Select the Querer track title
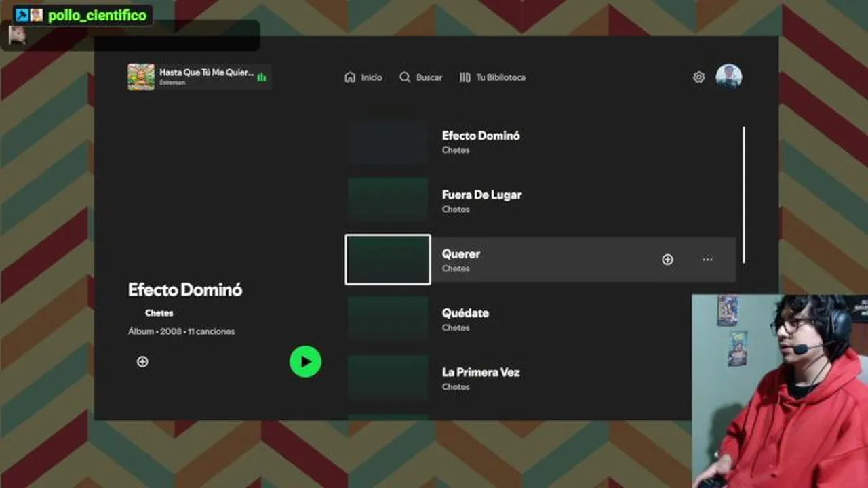The width and height of the screenshot is (868, 488). tap(461, 254)
